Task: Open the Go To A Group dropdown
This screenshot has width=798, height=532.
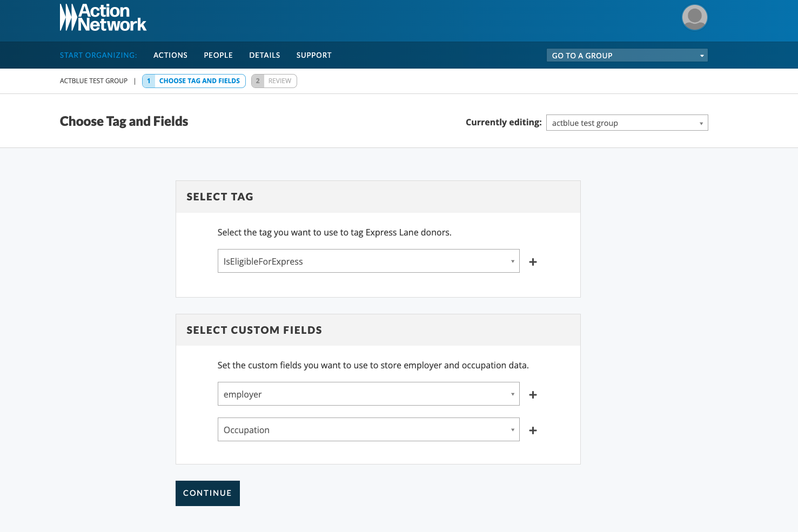Action: (627, 55)
